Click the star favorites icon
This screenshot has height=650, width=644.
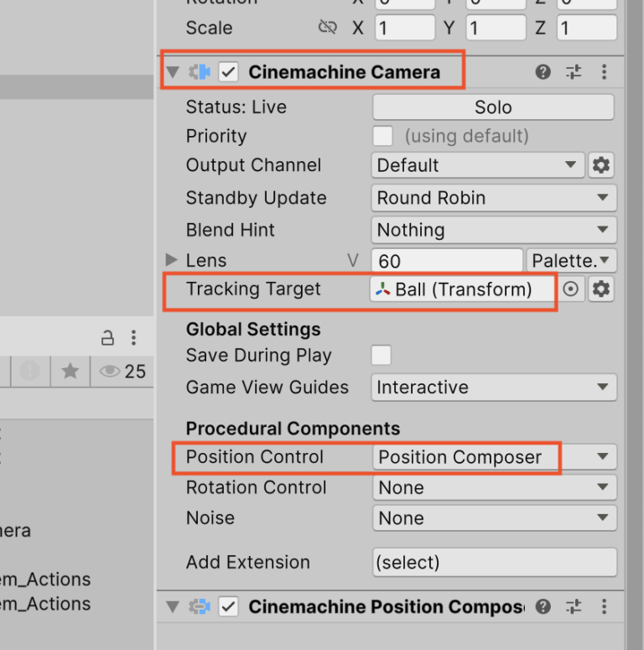[70, 371]
